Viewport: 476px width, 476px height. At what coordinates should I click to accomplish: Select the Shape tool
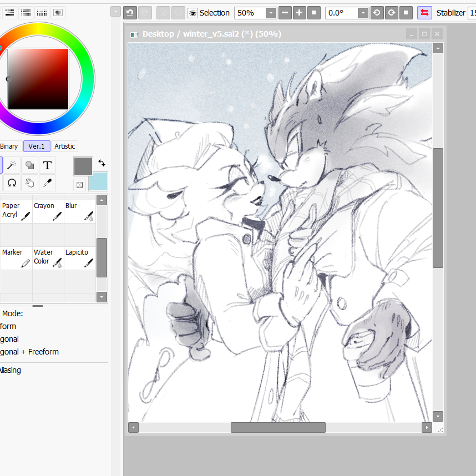coord(30,165)
